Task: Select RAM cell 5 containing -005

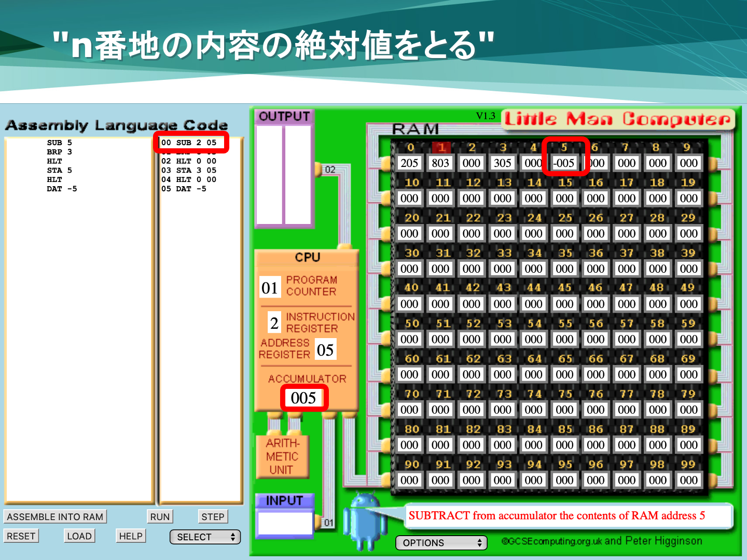Action: (x=564, y=163)
